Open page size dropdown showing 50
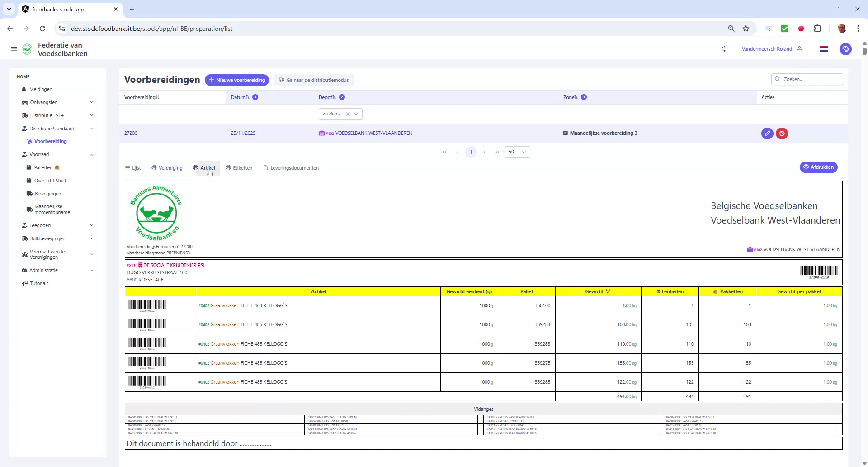 pos(517,152)
